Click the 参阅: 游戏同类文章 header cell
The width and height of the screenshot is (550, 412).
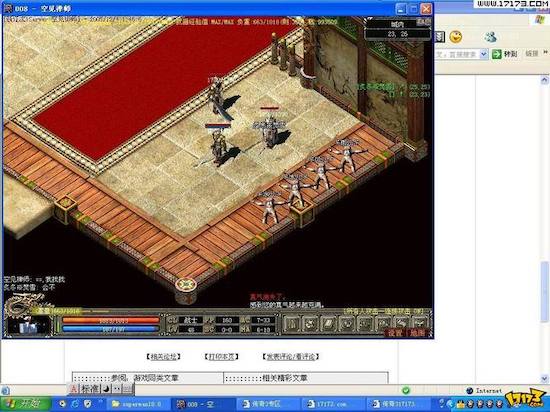(x=148, y=378)
